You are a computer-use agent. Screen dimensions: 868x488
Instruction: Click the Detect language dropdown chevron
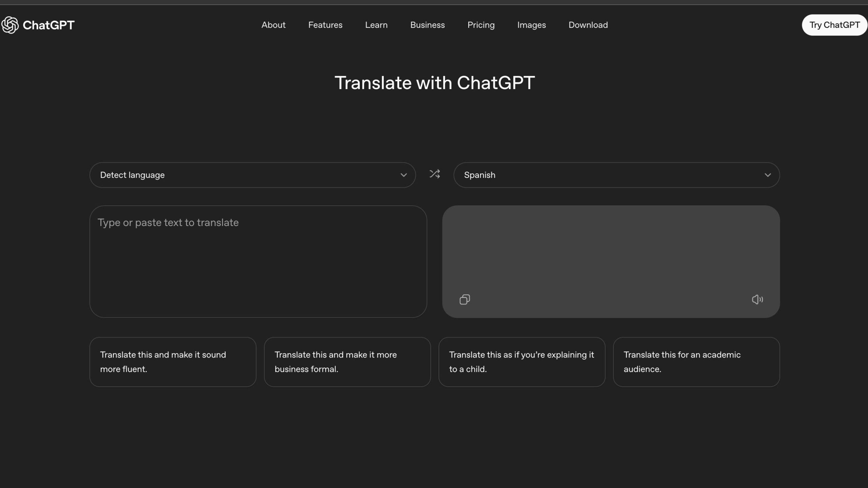point(403,175)
